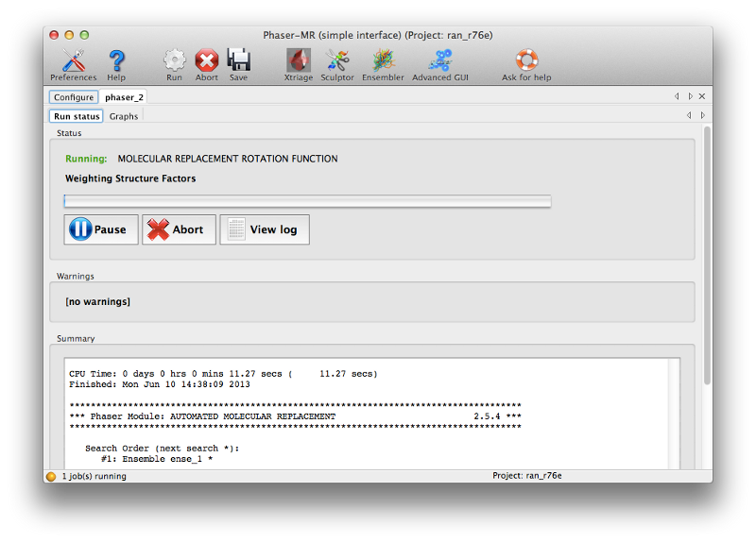This screenshot has width=756, height=543.
Task: Click the Ask for help lifebuoy icon
Action: click(x=525, y=62)
